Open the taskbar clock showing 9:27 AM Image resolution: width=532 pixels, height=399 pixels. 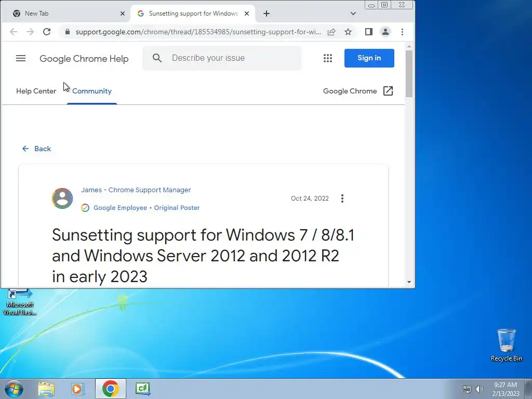pyautogui.click(x=506, y=389)
